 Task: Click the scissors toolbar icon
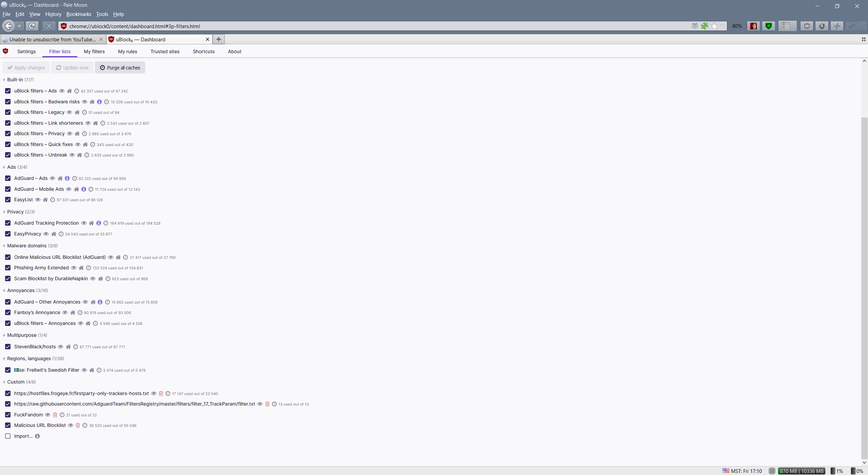837,26
